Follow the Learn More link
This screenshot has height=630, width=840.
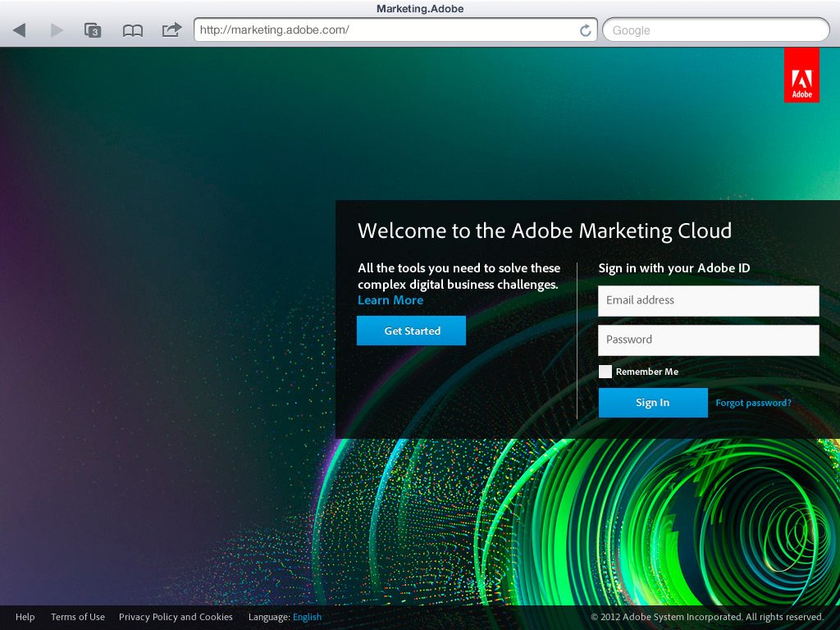(390, 300)
